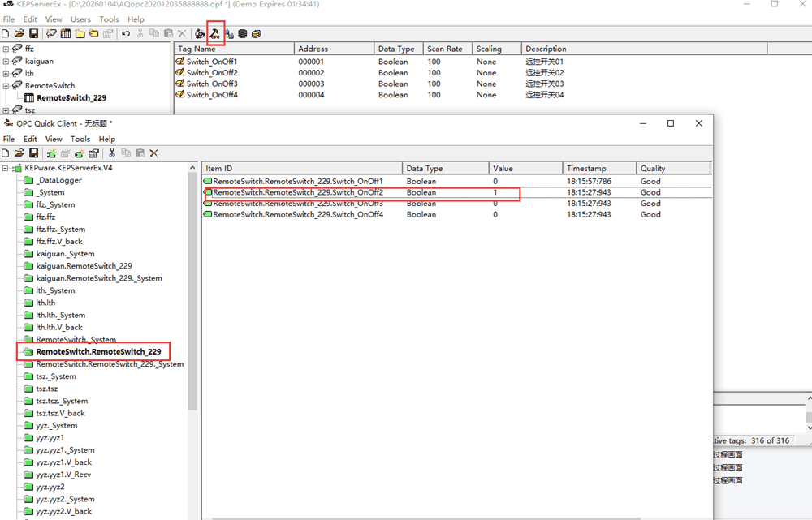Click the Tag Name column header
The height and width of the screenshot is (520, 812).
pyautogui.click(x=234, y=49)
